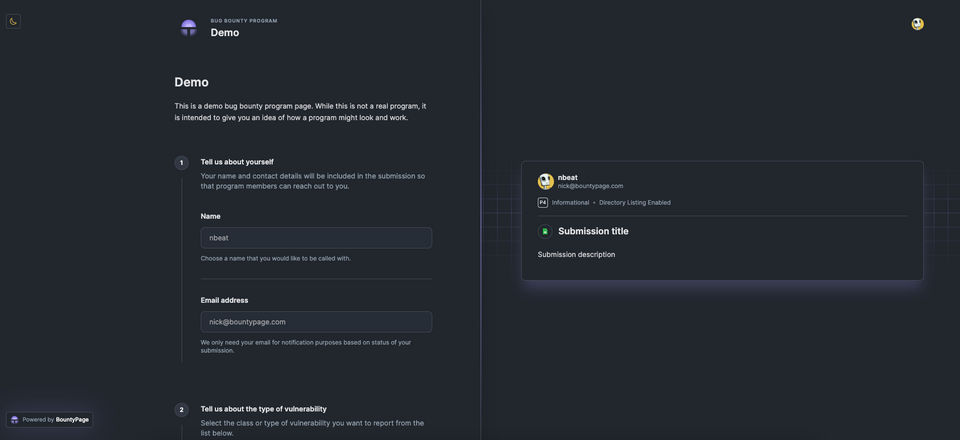Click the step 1 number circle
The height and width of the screenshot is (440, 960).
point(181,163)
